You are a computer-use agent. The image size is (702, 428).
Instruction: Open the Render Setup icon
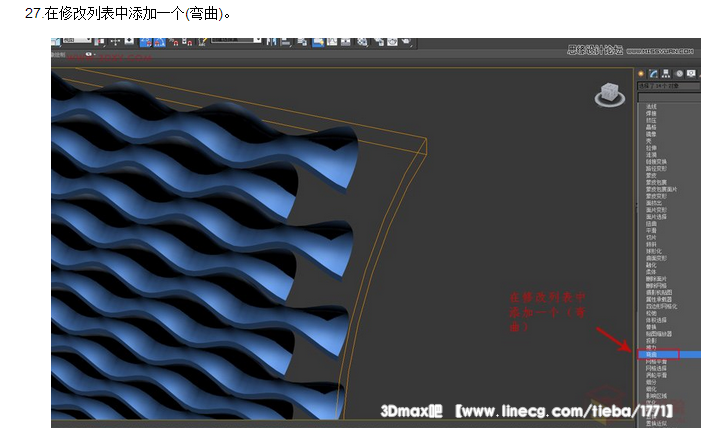(x=379, y=42)
